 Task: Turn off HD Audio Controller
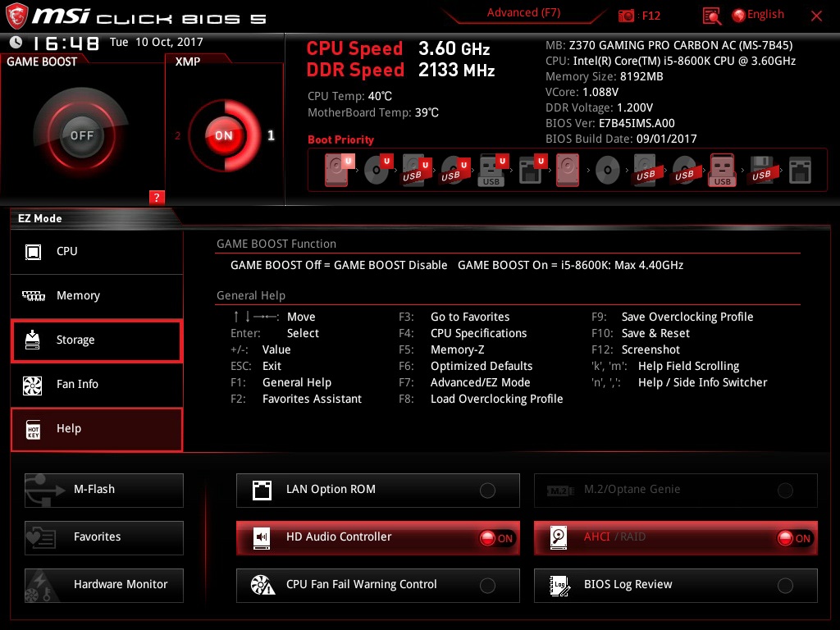(x=377, y=538)
